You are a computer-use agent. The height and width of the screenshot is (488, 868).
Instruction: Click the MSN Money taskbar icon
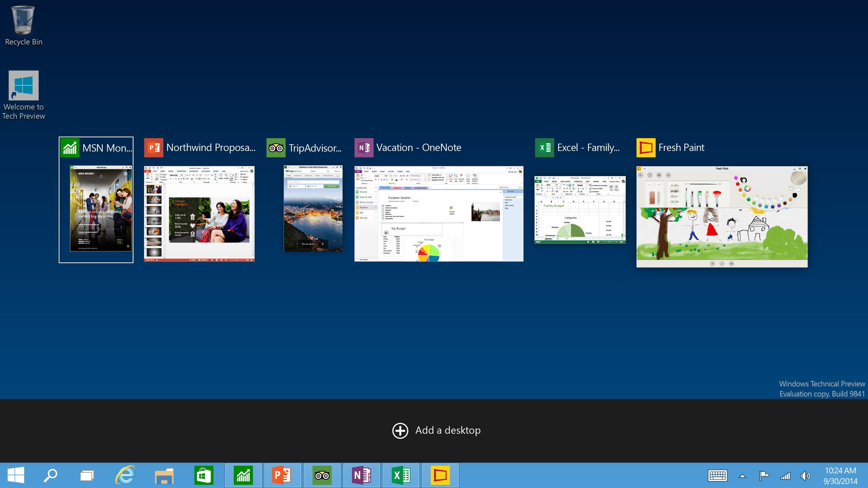244,475
